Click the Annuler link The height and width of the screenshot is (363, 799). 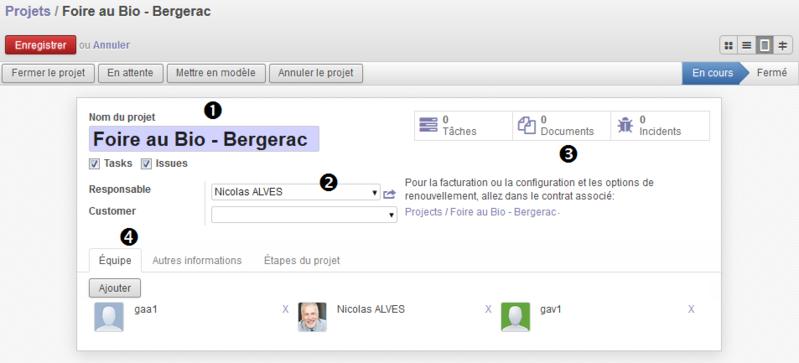tap(111, 45)
